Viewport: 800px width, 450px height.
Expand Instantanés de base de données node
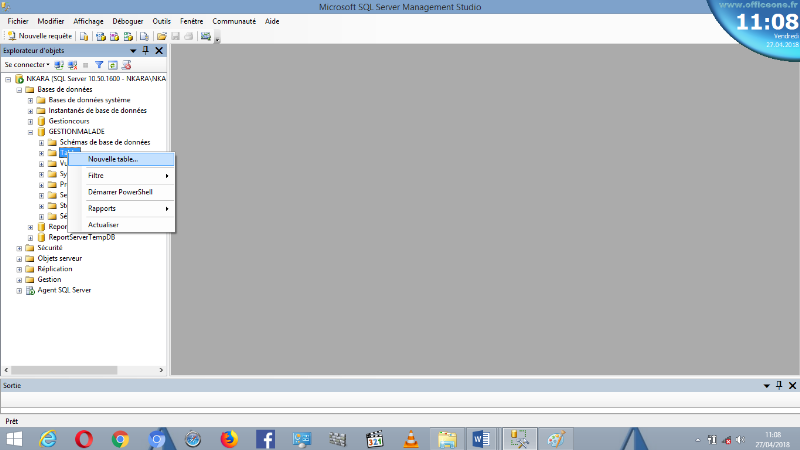30,111
